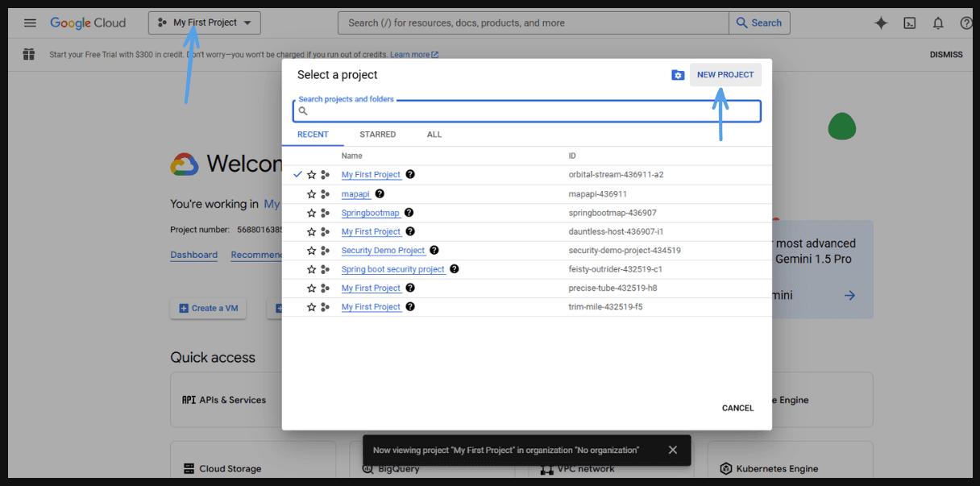Open the manage resources folder icon in the dialog
The image size is (980, 486).
(x=678, y=75)
